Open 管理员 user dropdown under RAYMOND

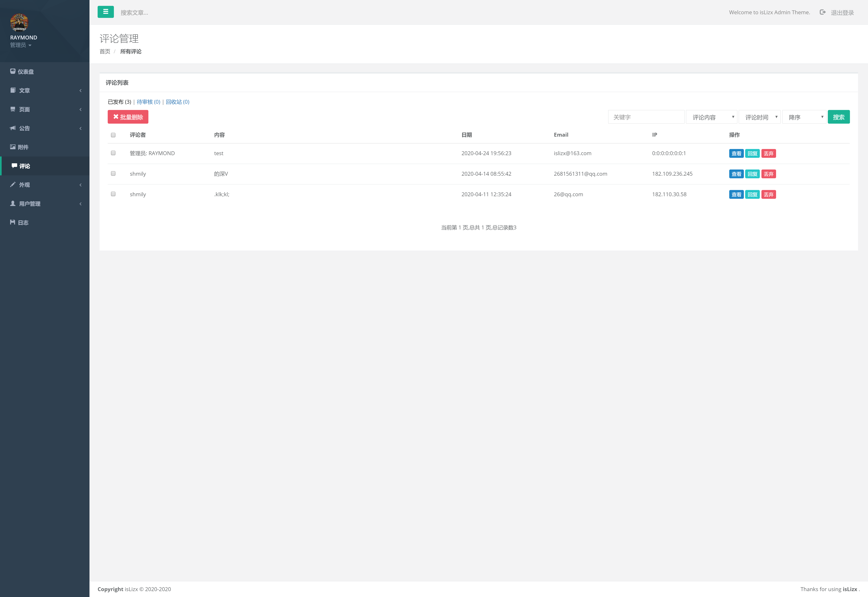click(21, 45)
